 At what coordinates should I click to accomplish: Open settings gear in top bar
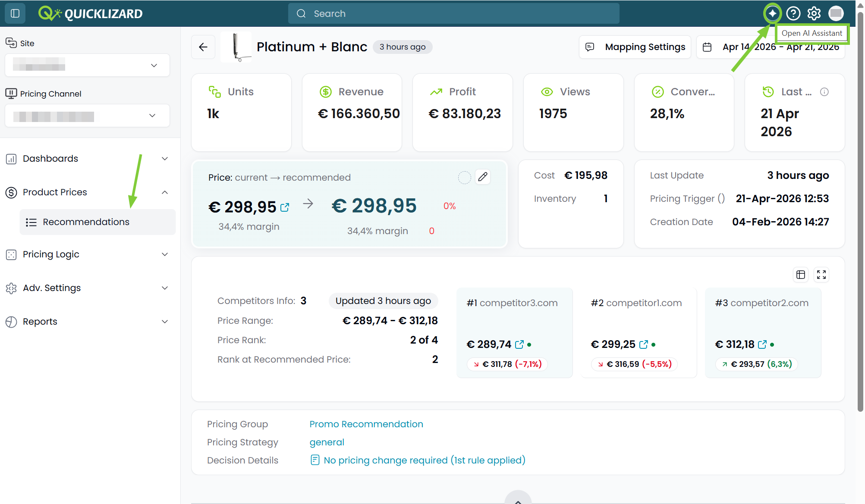pyautogui.click(x=814, y=13)
